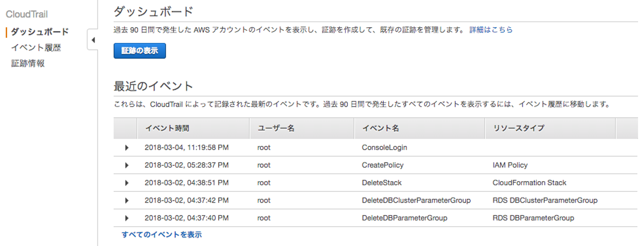This screenshot has height=246, width=644.
Task: Click the ユーザー名 column header
Action: [x=276, y=128]
